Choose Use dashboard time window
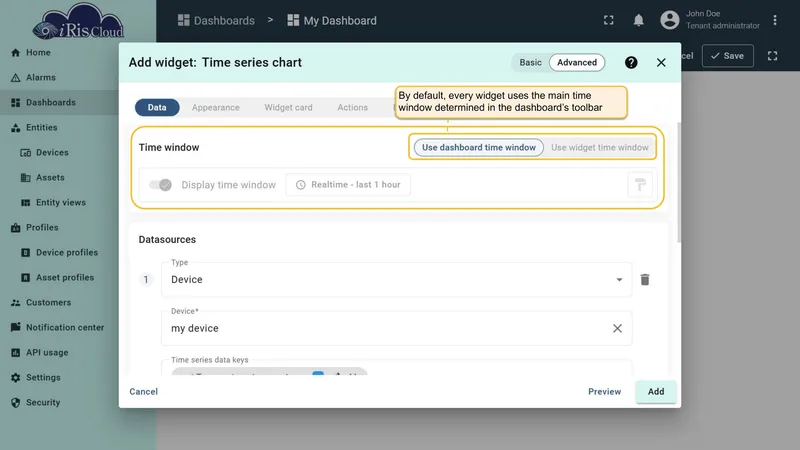Screen dimensions: 800x450 point(479,147)
